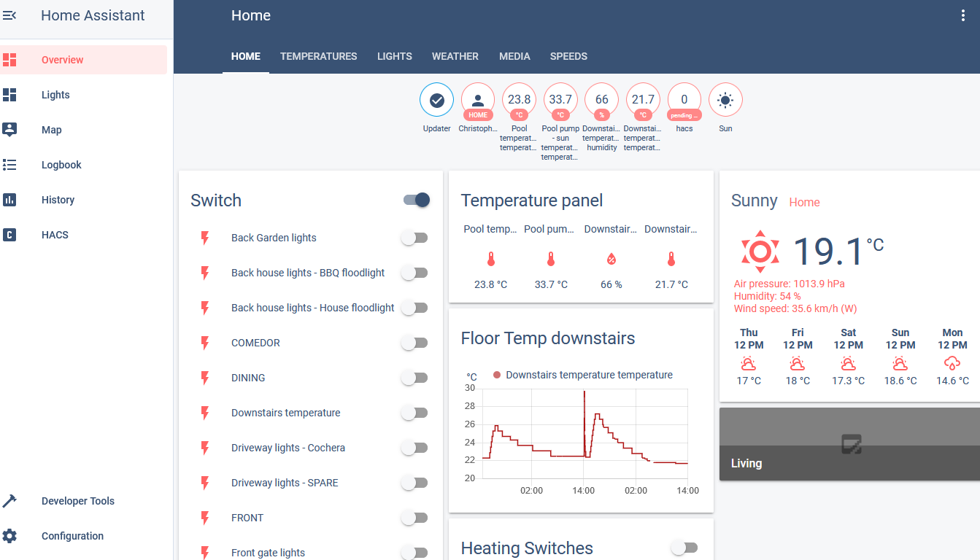Toggle Downstairs temperature switch
The height and width of the screenshot is (560, 980).
(x=414, y=413)
